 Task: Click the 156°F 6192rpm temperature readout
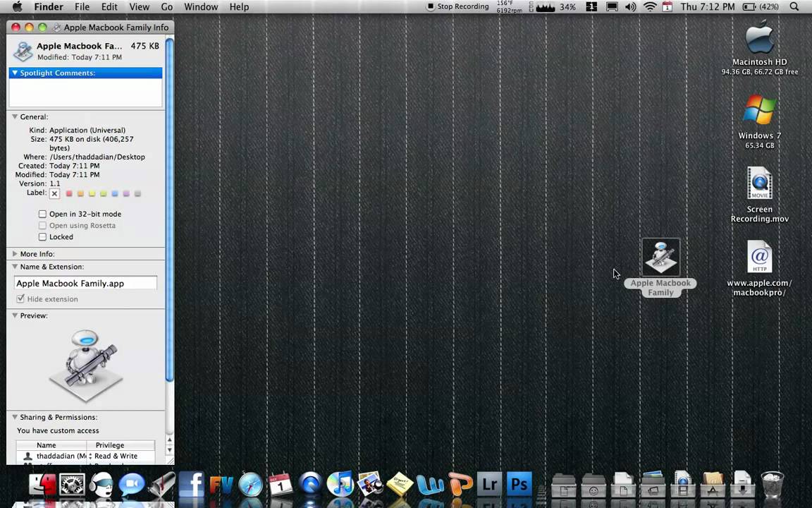509,7
